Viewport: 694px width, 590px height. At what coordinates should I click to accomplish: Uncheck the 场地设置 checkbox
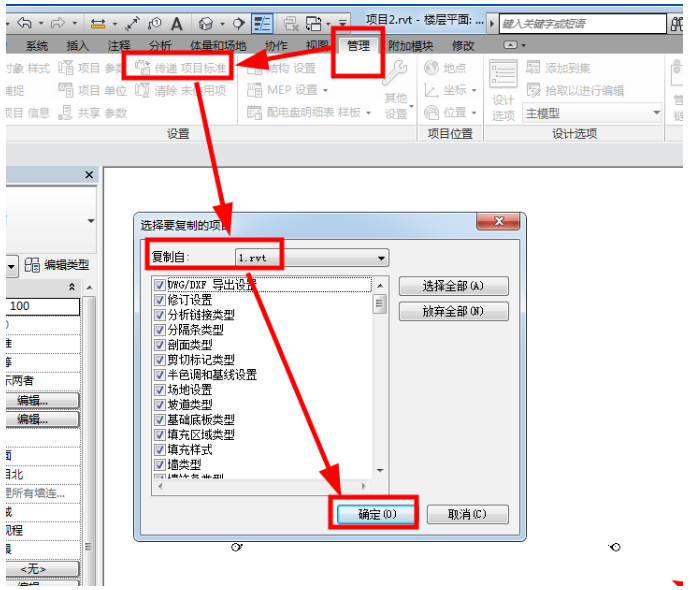160,390
